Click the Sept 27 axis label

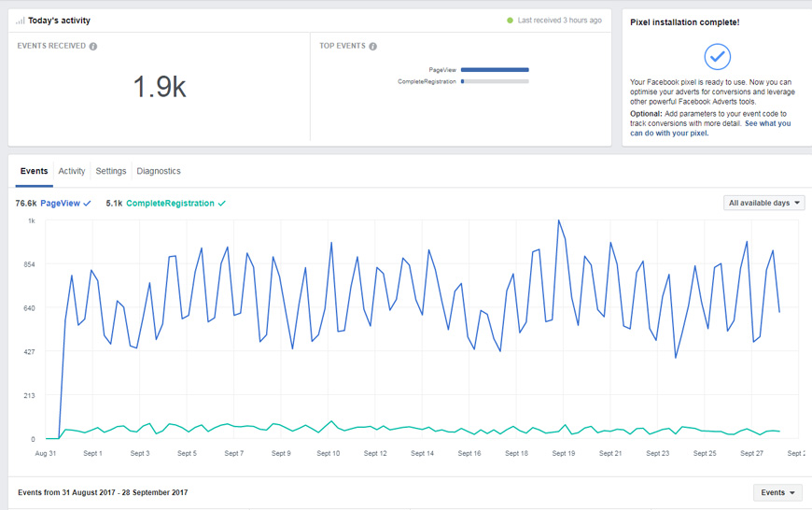point(751,453)
